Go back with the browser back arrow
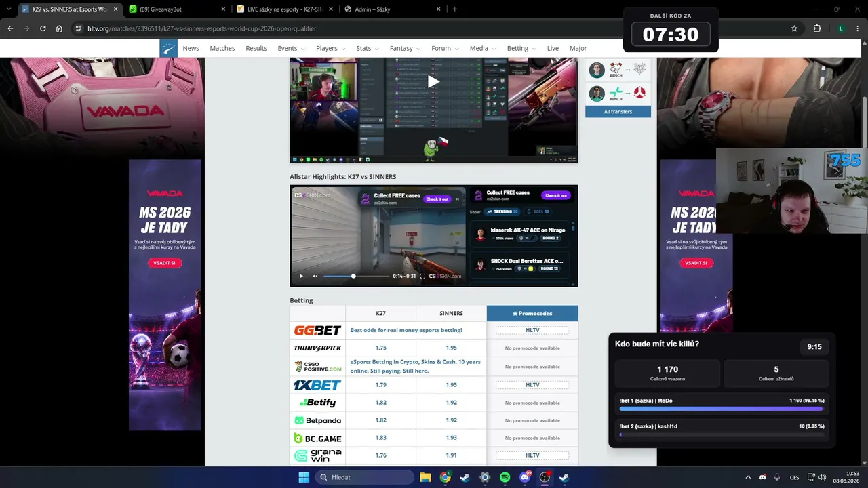Image resolution: width=868 pixels, height=488 pixels. point(10,28)
